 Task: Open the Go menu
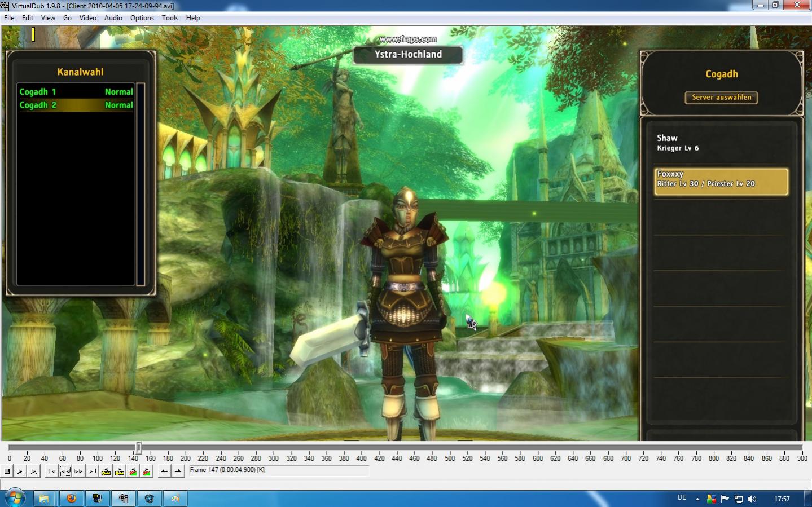click(x=67, y=18)
